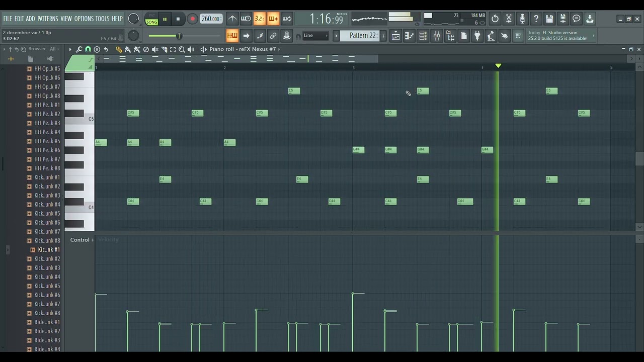This screenshot has height=362, width=644.
Task: Open the Channel rack view
Action: (423, 36)
